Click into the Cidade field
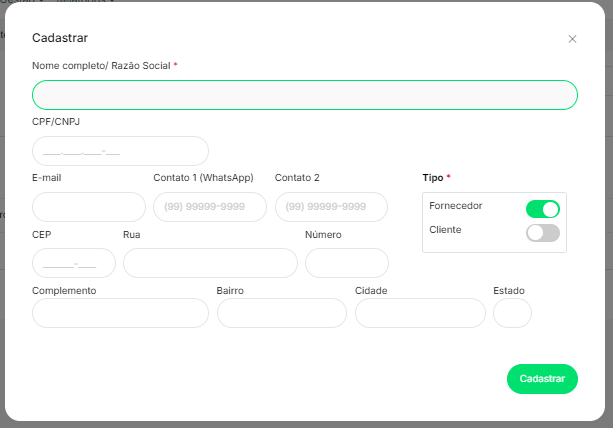This screenshot has width=613, height=428. point(420,313)
